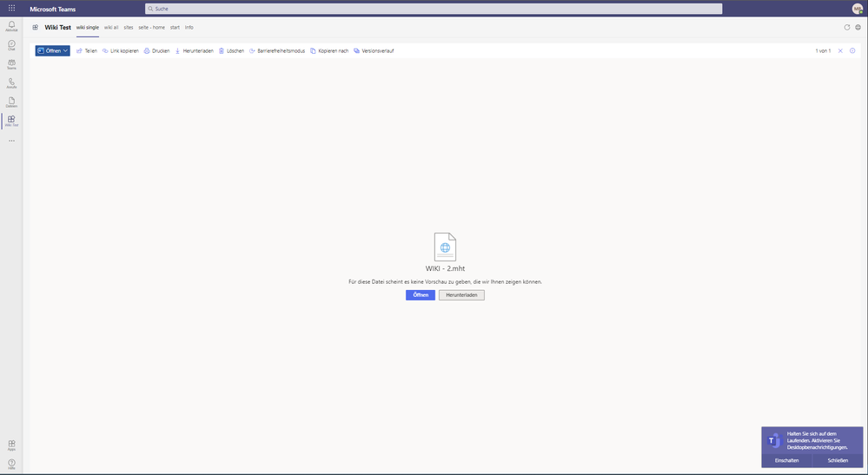Click Teilen in the toolbar
This screenshot has width=868, height=475.
pyautogui.click(x=87, y=51)
